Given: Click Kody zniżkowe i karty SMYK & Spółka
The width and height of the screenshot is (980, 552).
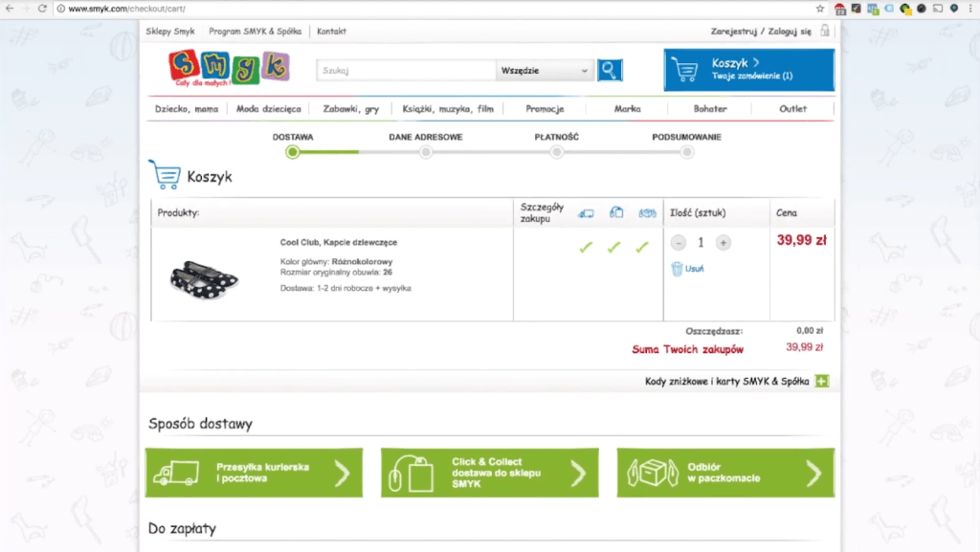Looking at the screenshot, I should click(x=727, y=381).
